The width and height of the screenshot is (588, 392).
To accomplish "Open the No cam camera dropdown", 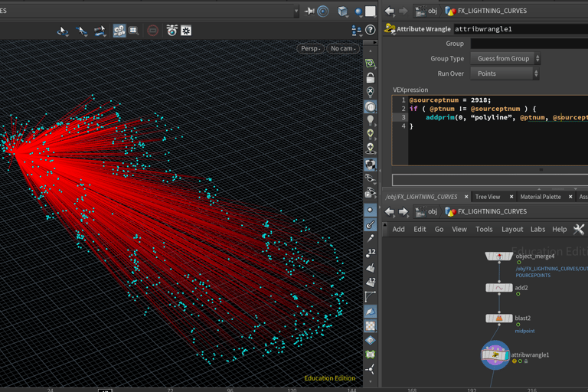I will (343, 48).
